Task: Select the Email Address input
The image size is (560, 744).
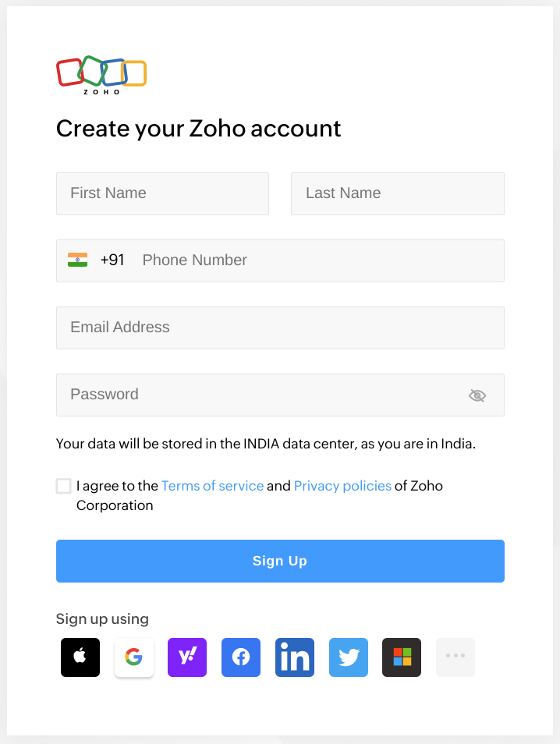Action: [280, 328]
